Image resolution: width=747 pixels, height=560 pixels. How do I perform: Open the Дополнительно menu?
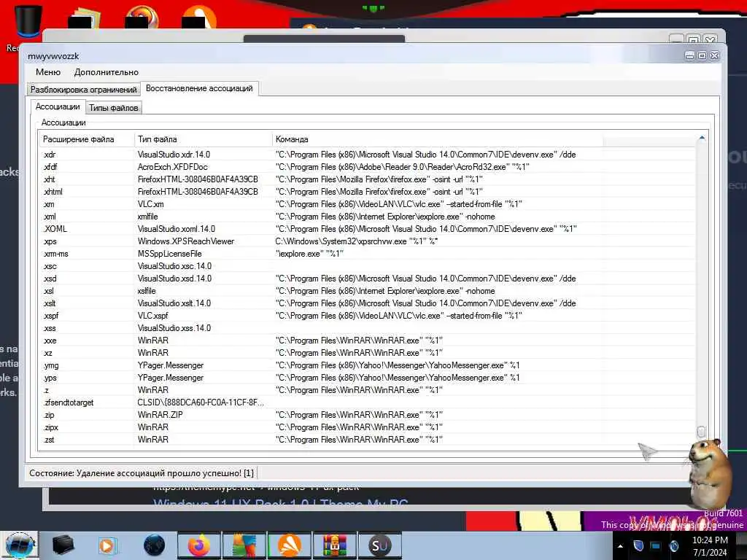[107, 72]
